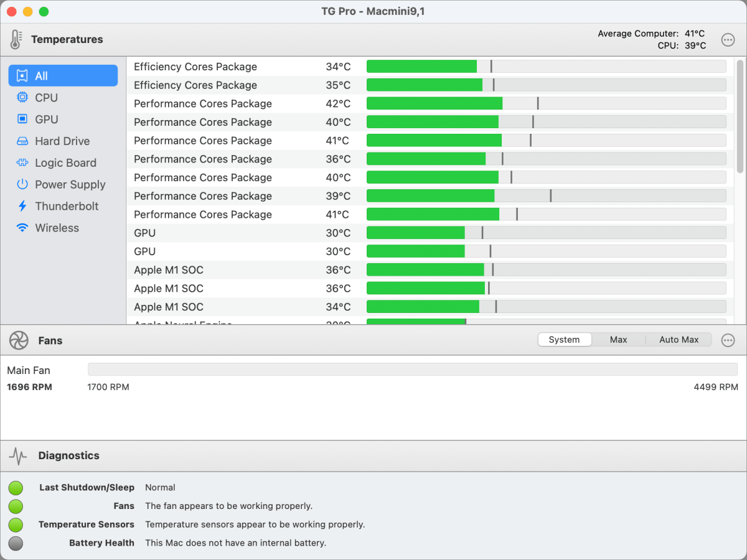Image resolution: width=747 pixels, height=560 pixels.
Task: Adjust the Main Fan speed slider
Action: (x=413, y=370)
